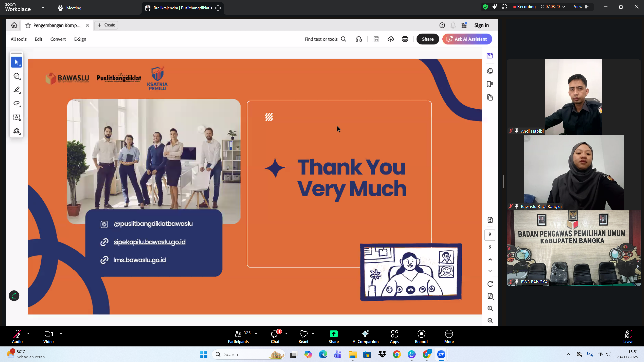The height and width of the screenshot is (362, 644).
Task: Open the print icon in Acrobat toolbar
Action: pyautogui.click(x=405, y=39)
